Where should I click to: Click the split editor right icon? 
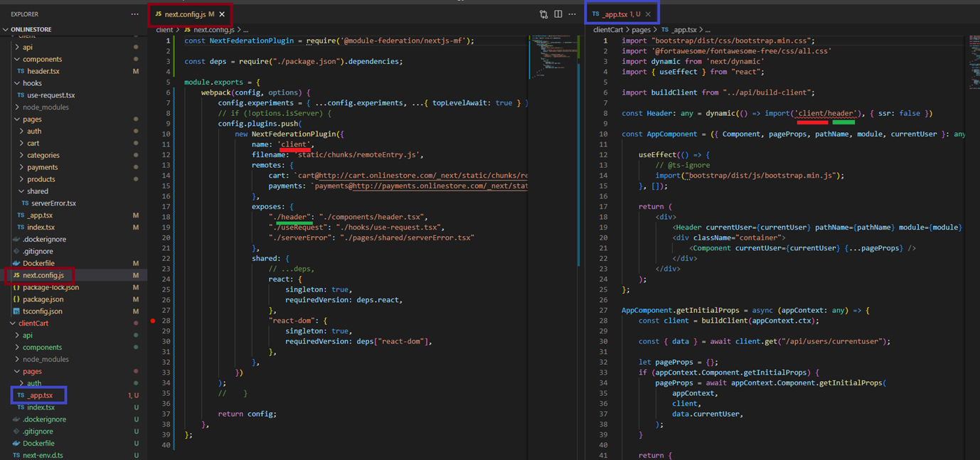pos(558,14)
